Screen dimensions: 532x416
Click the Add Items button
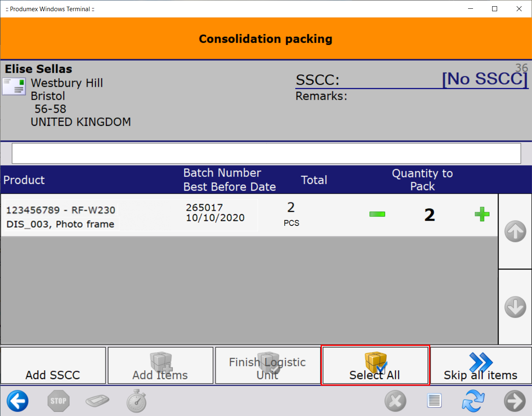click(160, 366)
